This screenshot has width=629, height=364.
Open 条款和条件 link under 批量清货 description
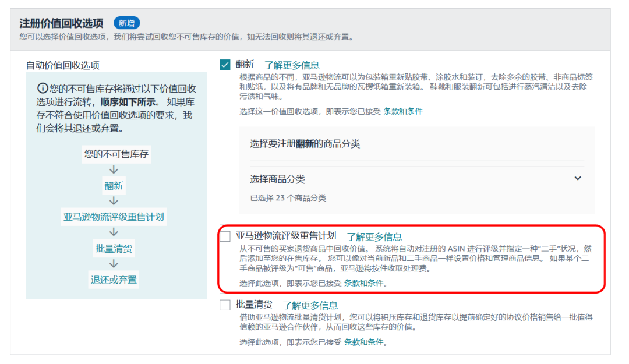pyautogui.click(x=363, y=342)
